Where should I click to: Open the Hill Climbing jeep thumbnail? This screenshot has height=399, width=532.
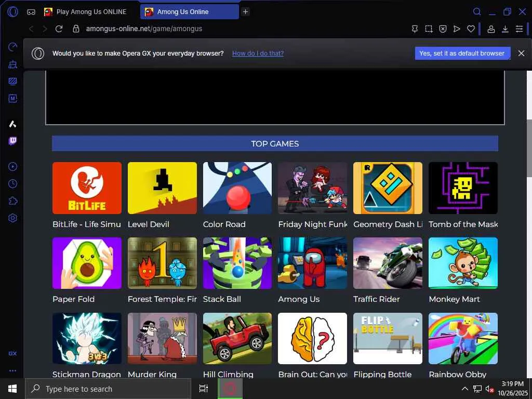coord(237,339)
